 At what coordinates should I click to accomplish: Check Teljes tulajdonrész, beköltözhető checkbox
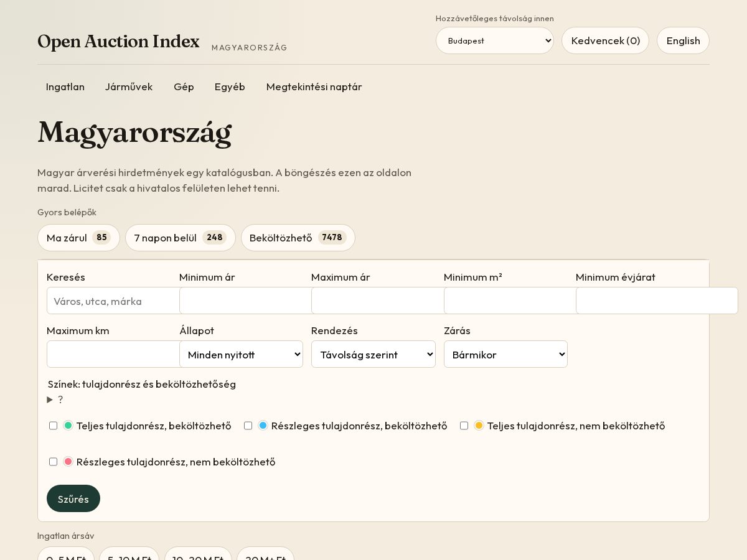point(54,426)
